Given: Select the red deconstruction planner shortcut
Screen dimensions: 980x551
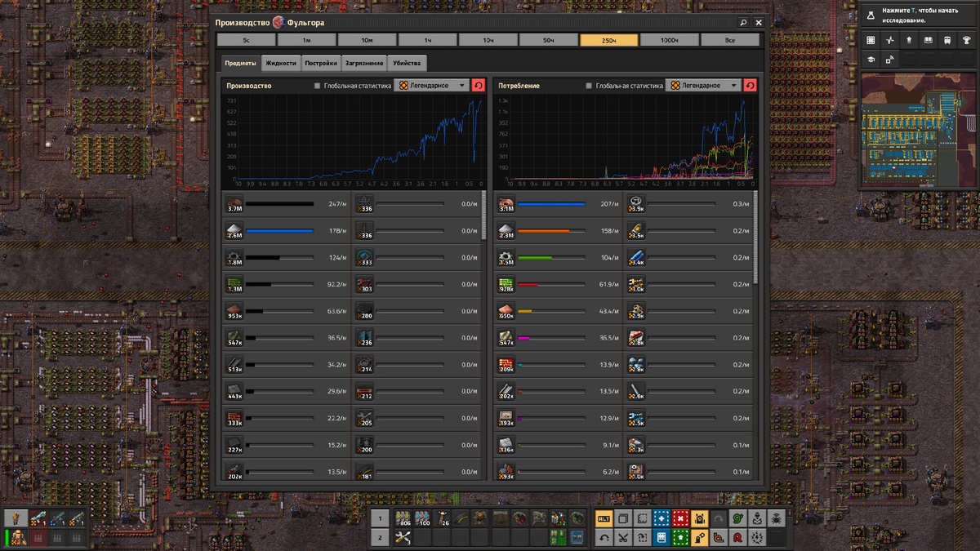Looking at the screenshot, I should click(x=681, y=518).
